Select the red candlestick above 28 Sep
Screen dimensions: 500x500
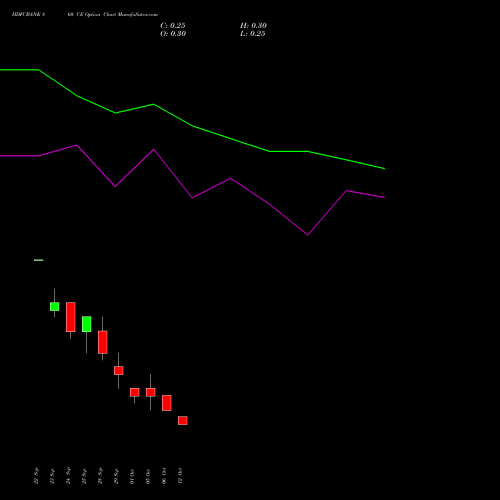click(x=103, y=342)
